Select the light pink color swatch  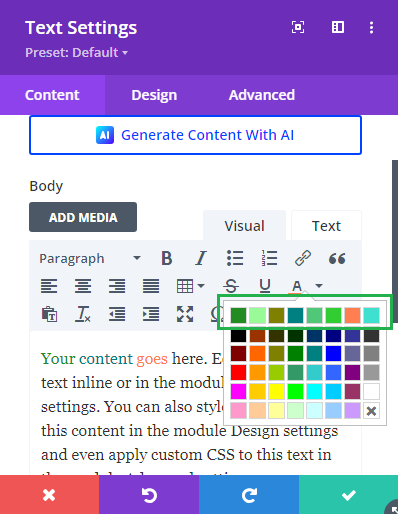(238, 411)
